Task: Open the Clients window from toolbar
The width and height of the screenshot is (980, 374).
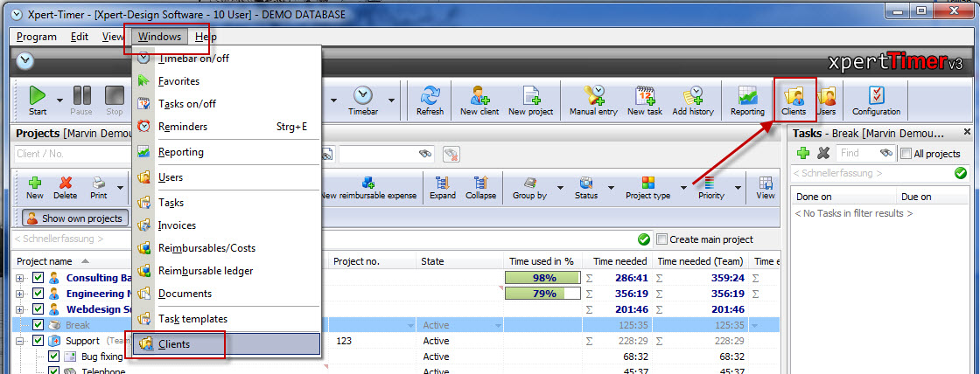Action: coord(794,100)
